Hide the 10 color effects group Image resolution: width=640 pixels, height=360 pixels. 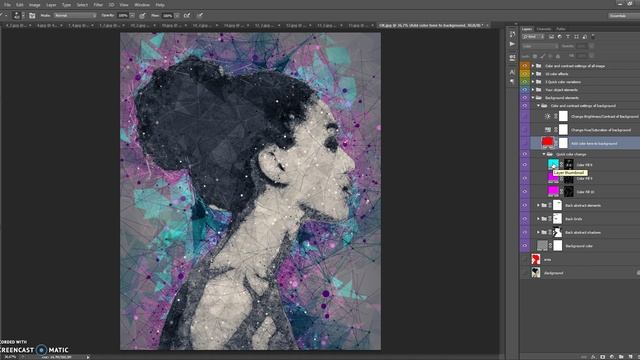click(524, 74)
